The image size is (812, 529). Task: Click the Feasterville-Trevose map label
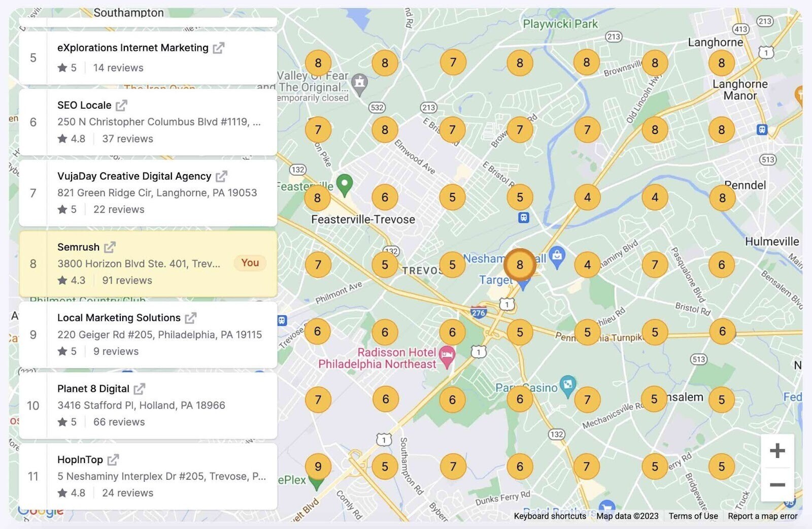tap(363, 219)
